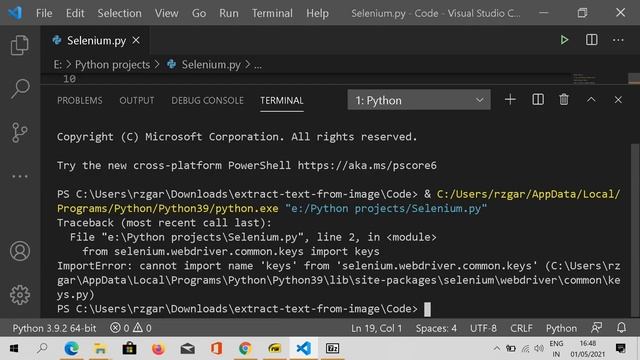This screenshot has width=640, height=360.
Task: Open the volume control in system tray
Action: 539,348
